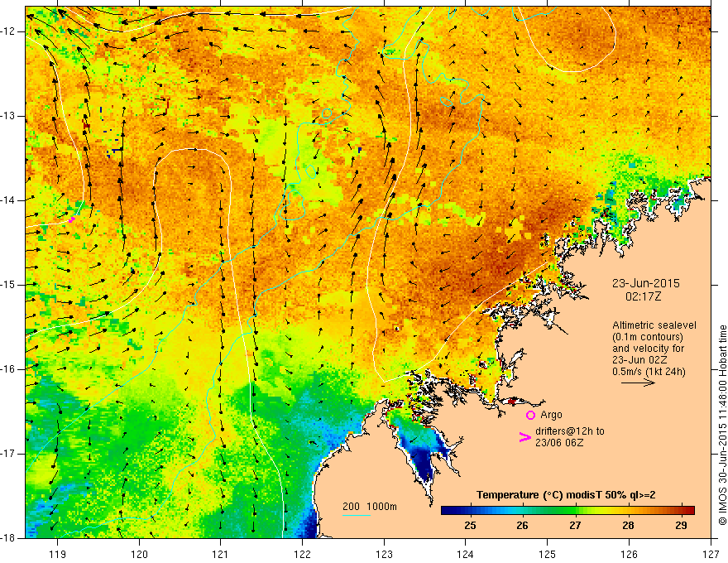Image resolution: width=728 pixels, height=563 pixels.
Task: Click the temperature color bar at 27
Action: click(575, 511)
